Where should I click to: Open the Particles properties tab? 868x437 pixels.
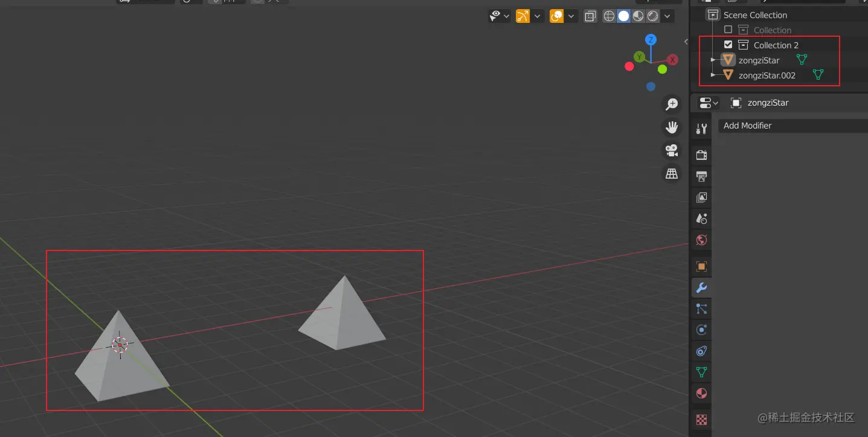(701, 309)
